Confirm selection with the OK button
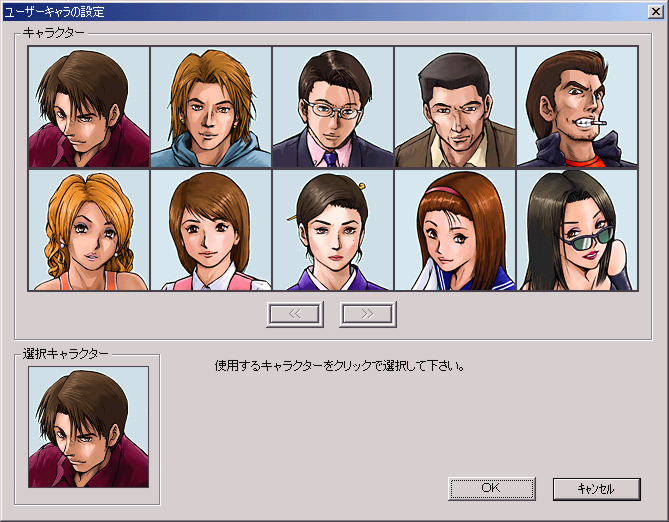669x522 pixels. (x=491, y=488)
